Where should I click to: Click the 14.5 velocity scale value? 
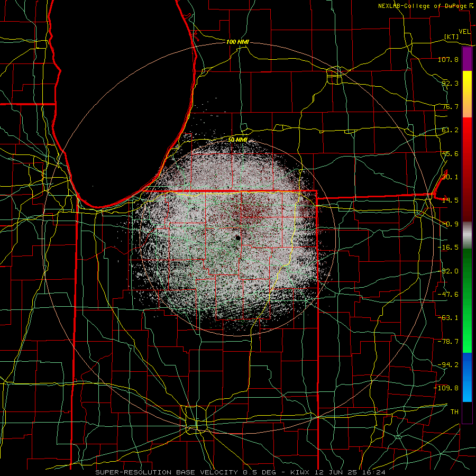tap(450, 200)
